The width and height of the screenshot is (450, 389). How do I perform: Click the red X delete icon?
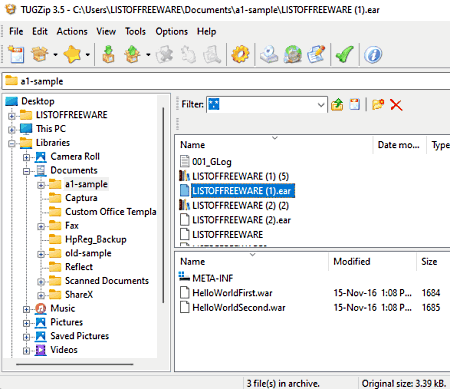396,105
